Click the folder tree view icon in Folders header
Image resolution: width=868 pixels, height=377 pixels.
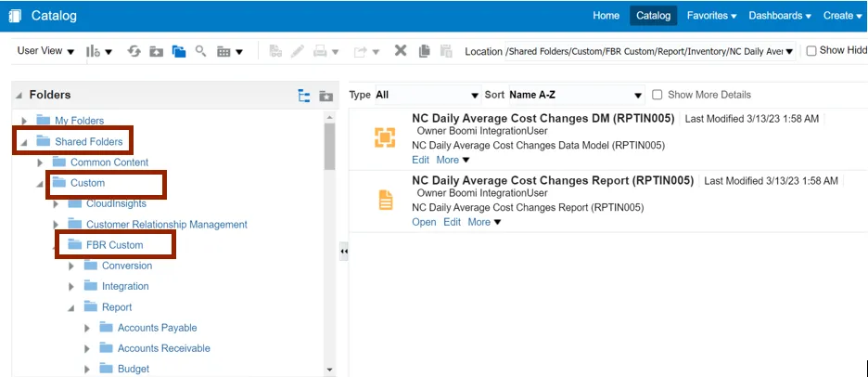click(303, 95)
